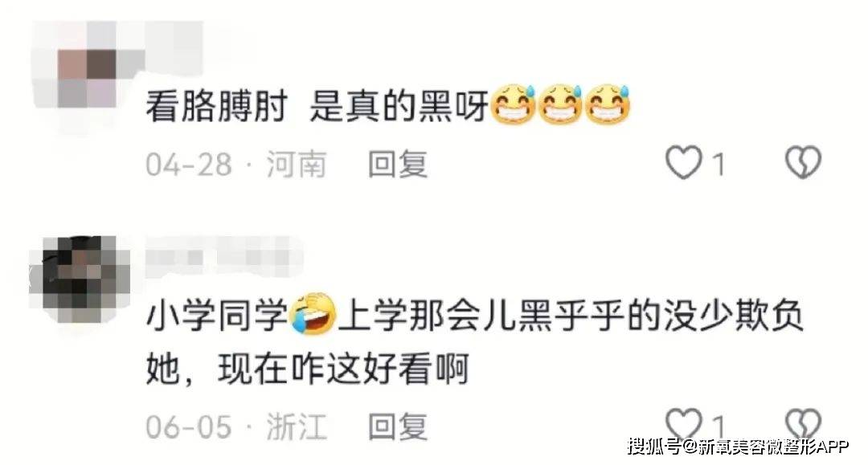Select the comment text 现在咋这好看啊
Image resolution: width=868 pixels, height=465 pixels.
(x=343, y=369)
